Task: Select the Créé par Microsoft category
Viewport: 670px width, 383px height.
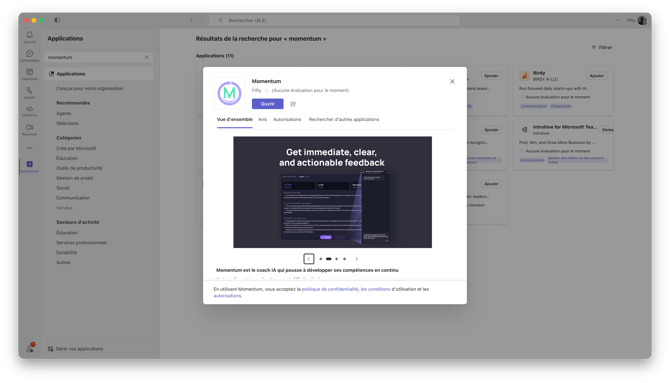Action: (x=76, y=148)
